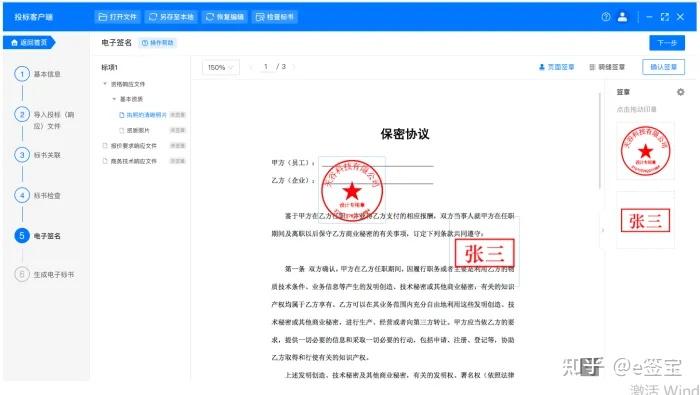Viewport: 700px width, 395px height.
Task: Open the 操作帮助 operation help link
Action: click(x=157, y=43)
